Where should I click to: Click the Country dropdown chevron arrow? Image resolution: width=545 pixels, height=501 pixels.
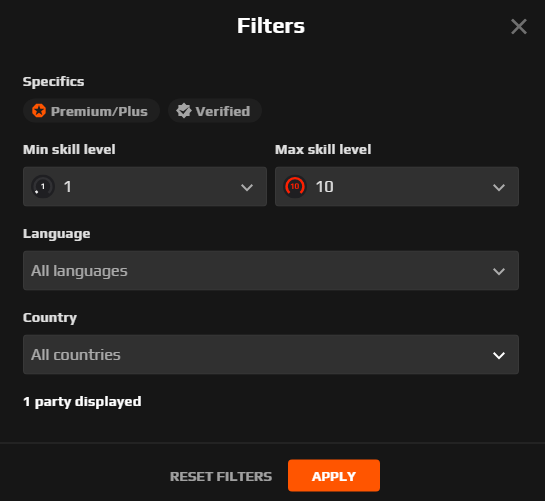499,356
